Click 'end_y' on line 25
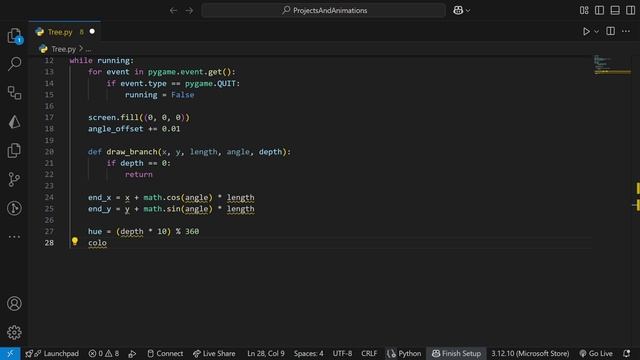640x360 pixels. click(x=99, y=209)
